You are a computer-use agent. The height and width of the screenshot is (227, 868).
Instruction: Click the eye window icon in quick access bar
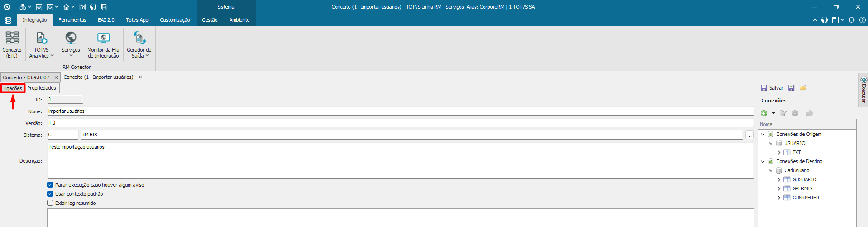pyautogui.click(x=39, y=7)
